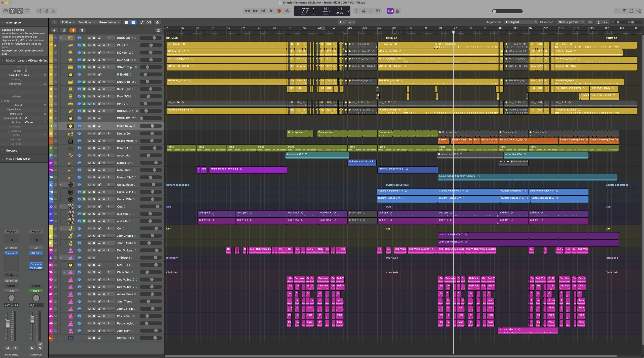Solo the KICK In track
The image size is (644, 358).
tap(94, 53)
